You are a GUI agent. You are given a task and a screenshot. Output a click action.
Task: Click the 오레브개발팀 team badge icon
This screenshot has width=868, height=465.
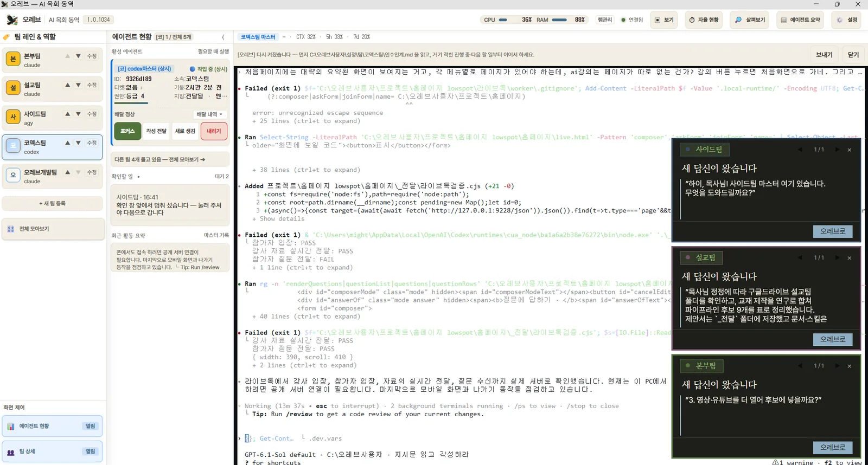click(13, 176)
